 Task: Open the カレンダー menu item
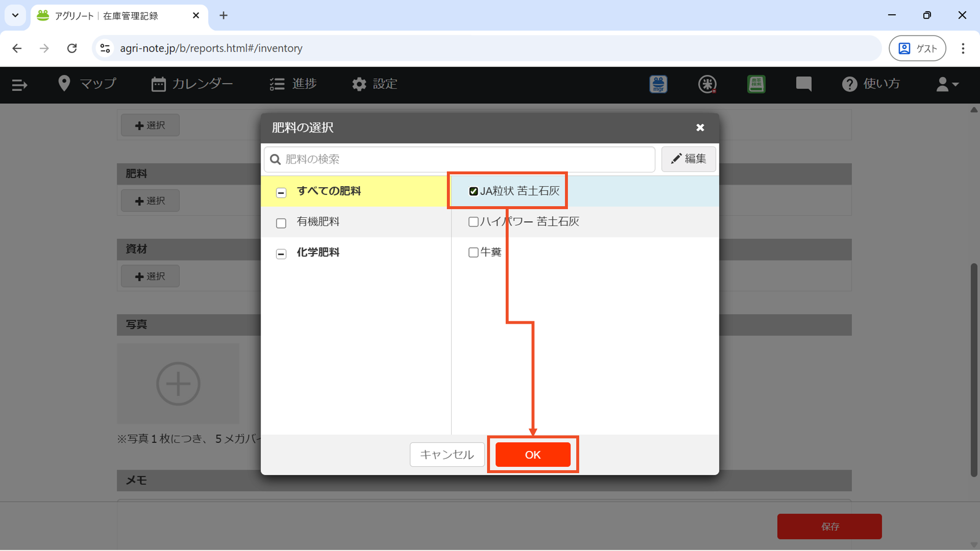(192, 84)
